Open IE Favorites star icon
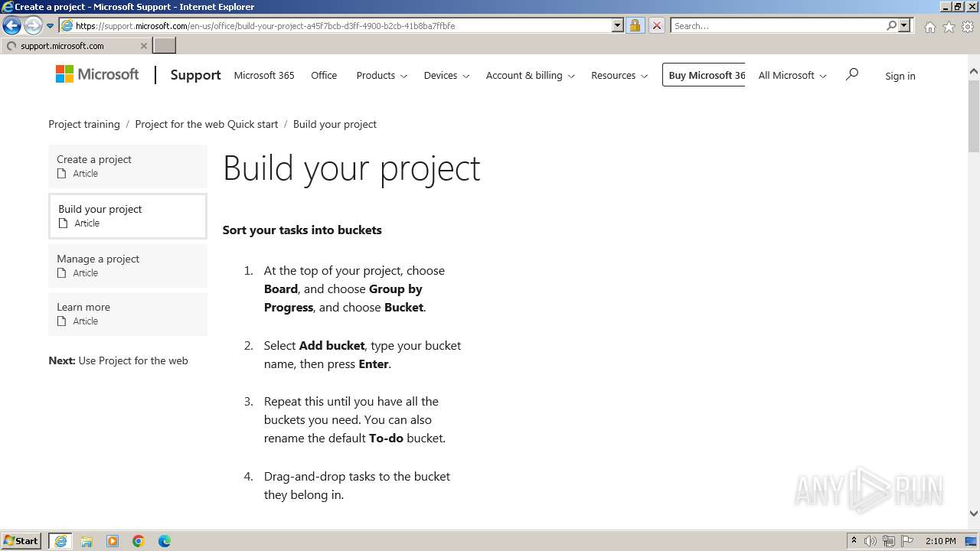 tap(949, 27)
